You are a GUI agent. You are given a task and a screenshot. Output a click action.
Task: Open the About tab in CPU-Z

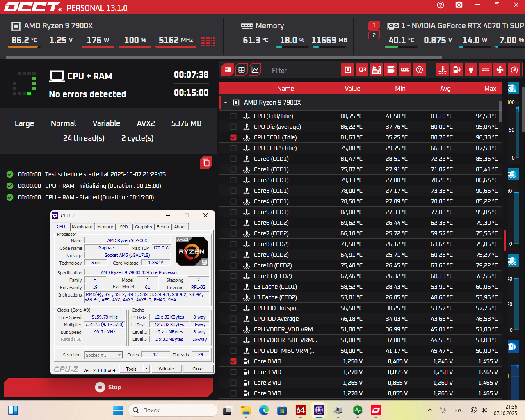180,227
